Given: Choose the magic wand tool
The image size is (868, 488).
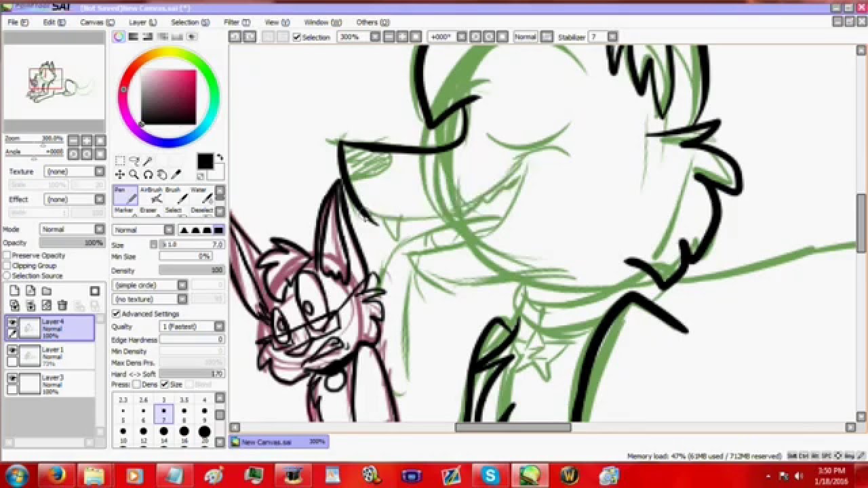Looking at the screenshot, I should point(148,161).
